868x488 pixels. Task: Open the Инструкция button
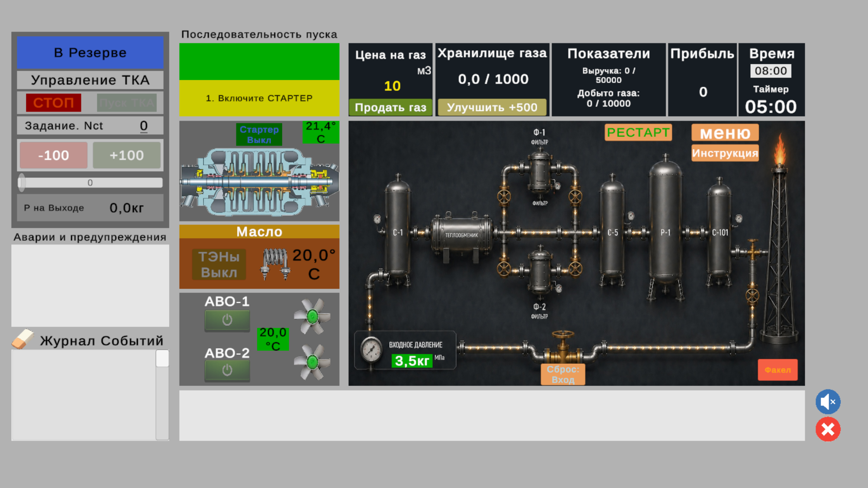pos(725,153)
